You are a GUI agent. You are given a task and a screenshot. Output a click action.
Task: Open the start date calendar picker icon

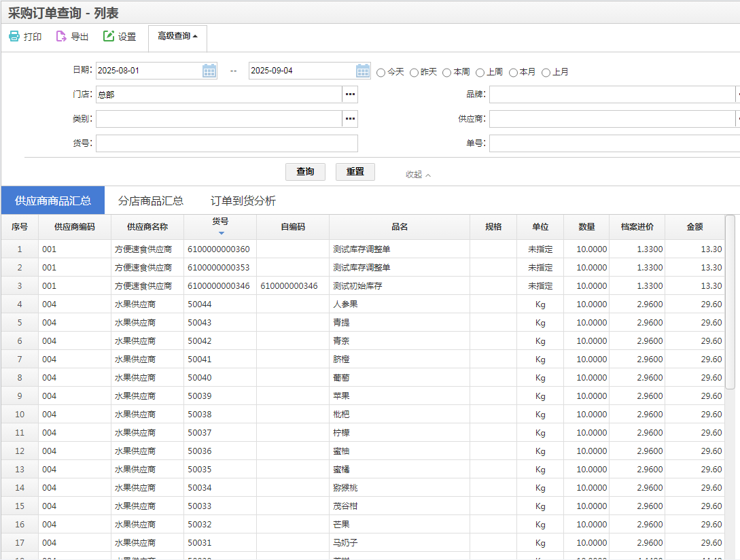pyautogui.click(x=209, y=71)
